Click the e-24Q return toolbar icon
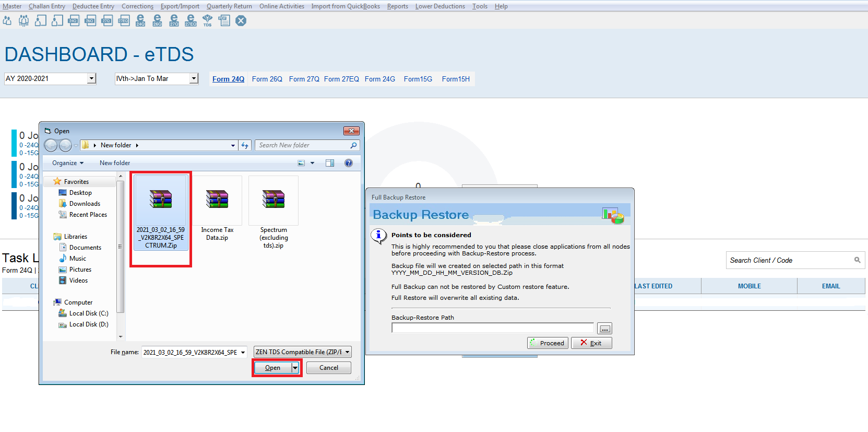Screen dimensions: 868x432 click(140, 21)
